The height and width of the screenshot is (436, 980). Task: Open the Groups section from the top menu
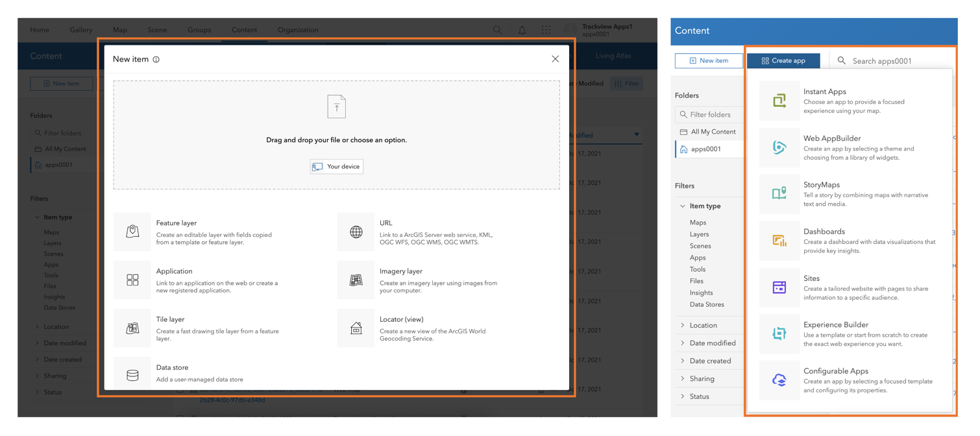(199, 29)
